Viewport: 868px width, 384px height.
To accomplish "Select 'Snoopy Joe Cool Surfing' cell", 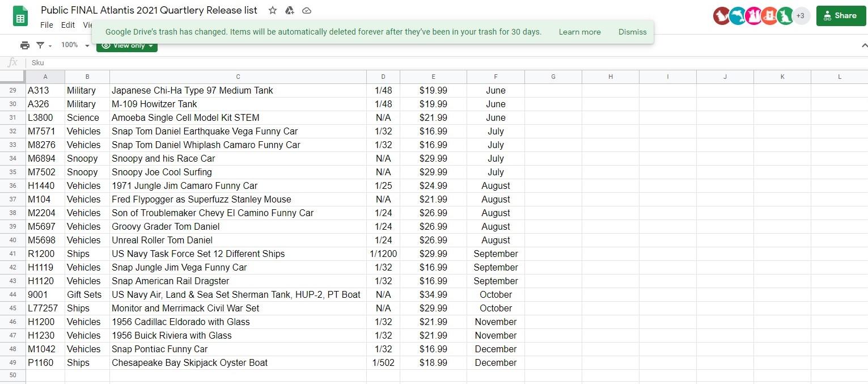I will pyautogui.click(x=238, y=172).
